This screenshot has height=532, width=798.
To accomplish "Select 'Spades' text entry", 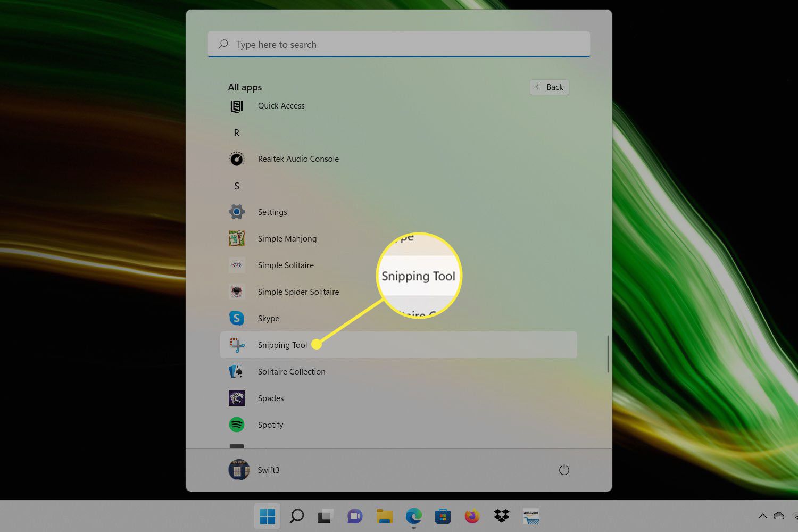I will (x=271, y=398).
